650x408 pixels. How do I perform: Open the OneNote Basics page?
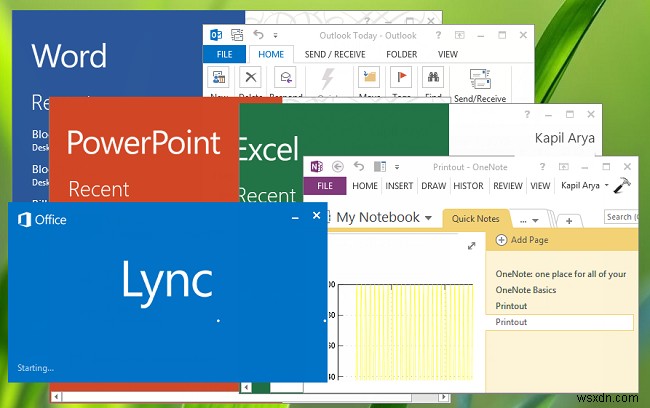click(x=526, y=290)
